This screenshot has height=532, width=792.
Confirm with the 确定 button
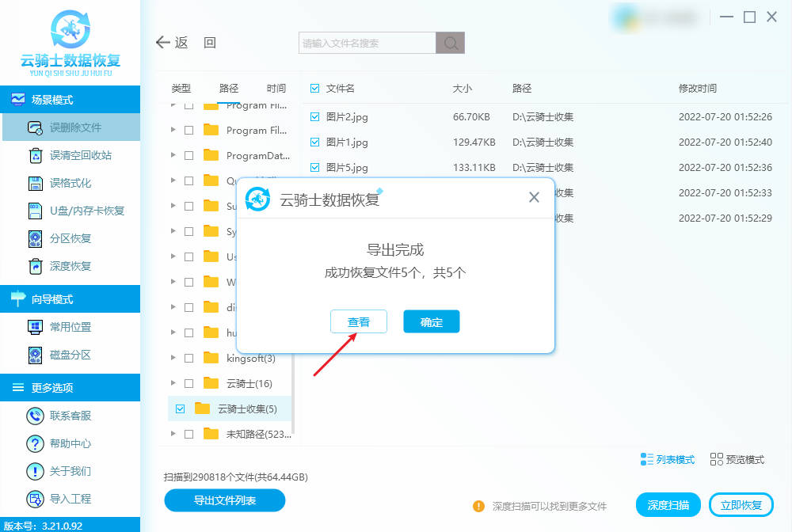pyautogui.click(x=432, y=321)
